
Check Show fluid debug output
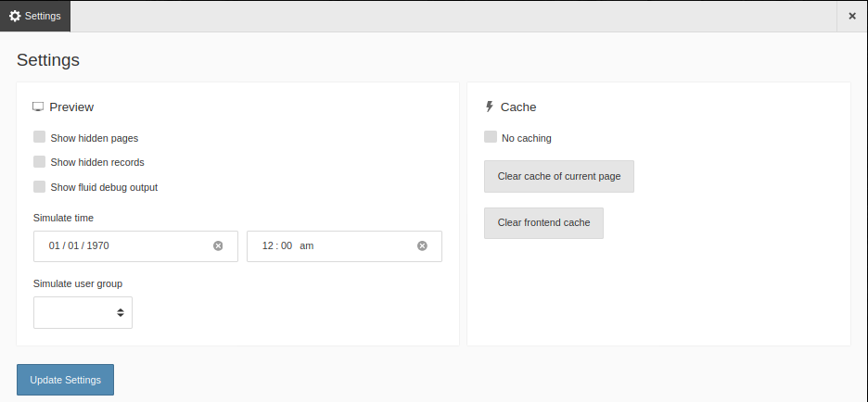tap(39, 186)
